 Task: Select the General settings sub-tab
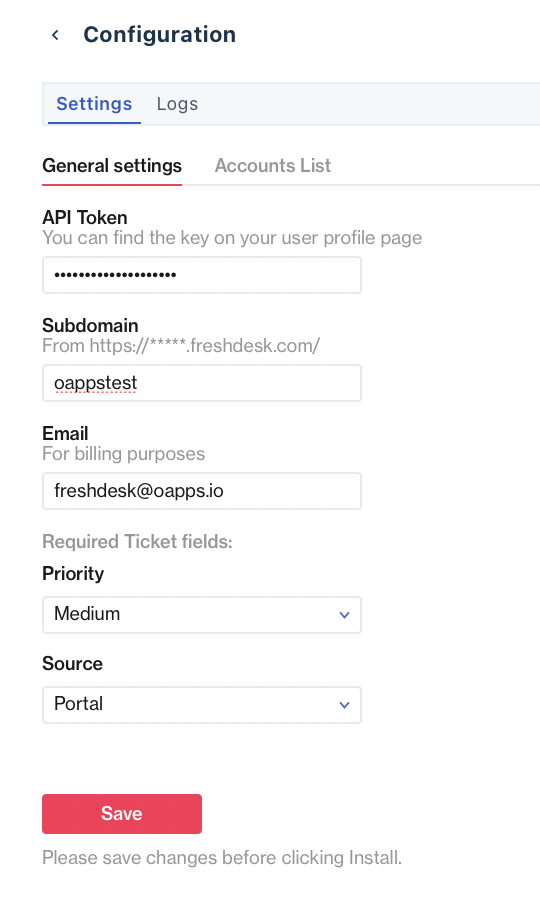(x=112, y=166)
